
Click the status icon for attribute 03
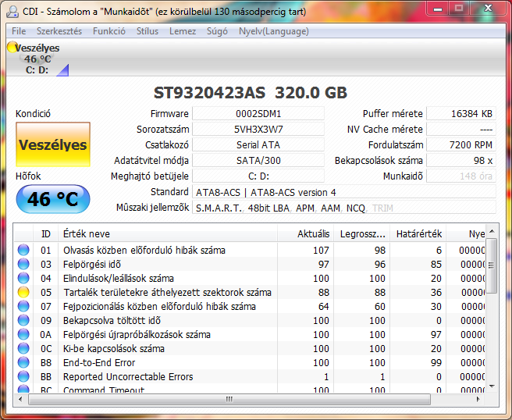pyautogui.click(x=23, y=264)
